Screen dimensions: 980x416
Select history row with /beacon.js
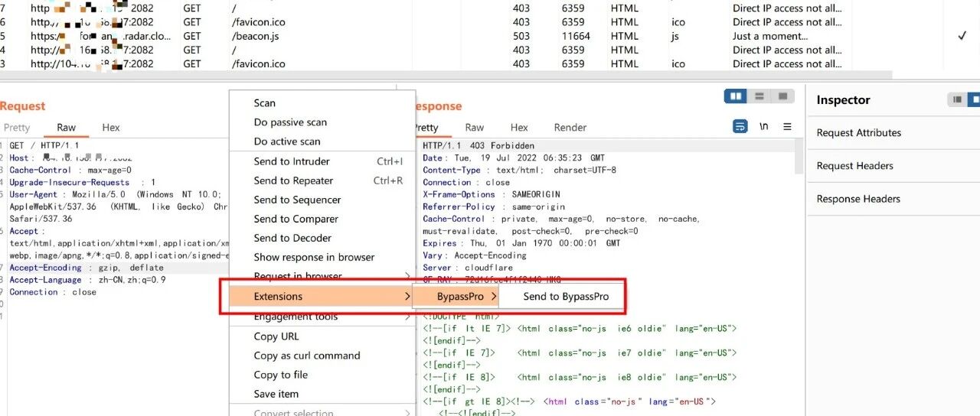(490, 36)
